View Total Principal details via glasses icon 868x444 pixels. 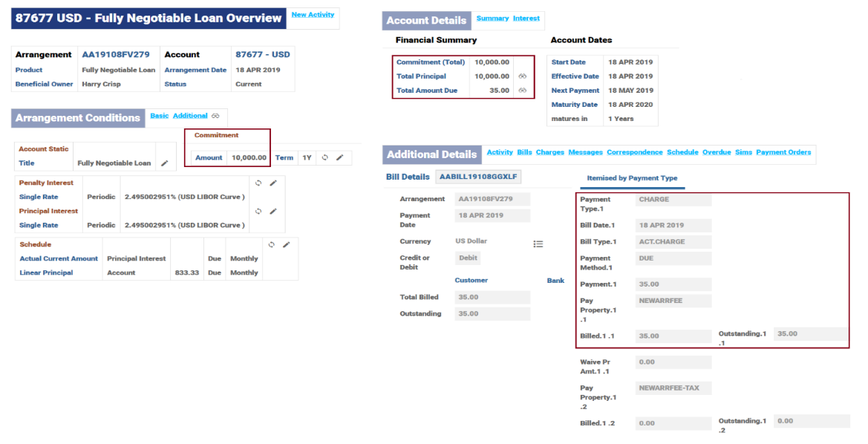[523, 76]
